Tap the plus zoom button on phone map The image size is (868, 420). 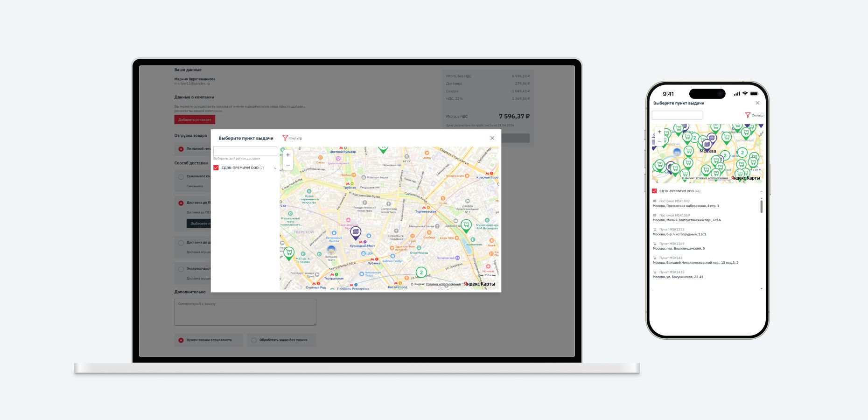point(659,132)
